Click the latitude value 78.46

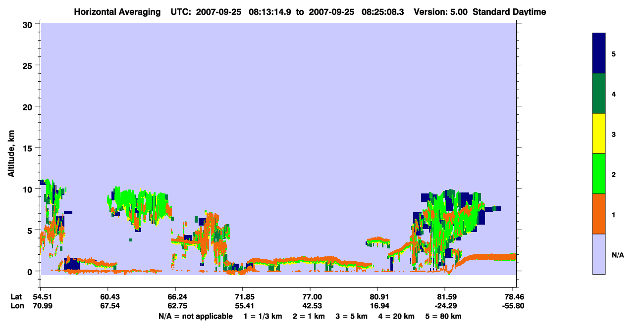click(515, 297)
